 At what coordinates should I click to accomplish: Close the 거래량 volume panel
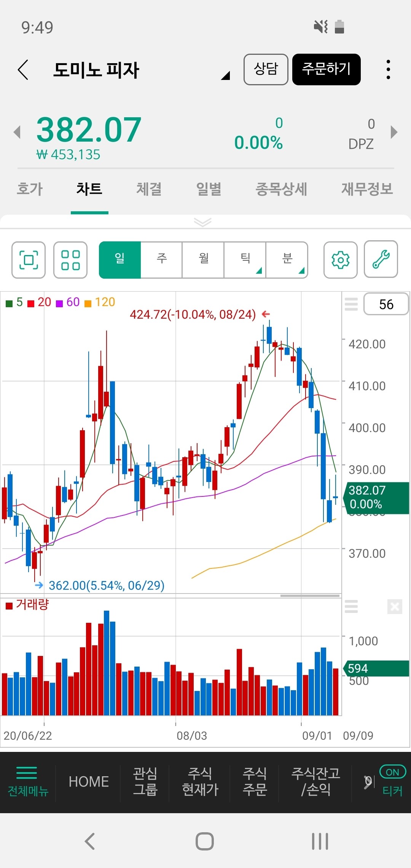[395, 606]
